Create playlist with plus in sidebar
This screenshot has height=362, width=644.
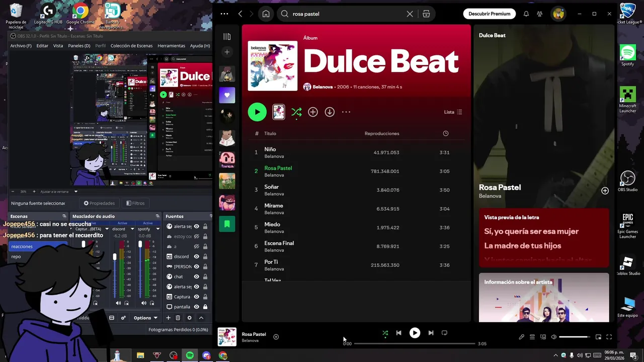(x=227, y=52)
